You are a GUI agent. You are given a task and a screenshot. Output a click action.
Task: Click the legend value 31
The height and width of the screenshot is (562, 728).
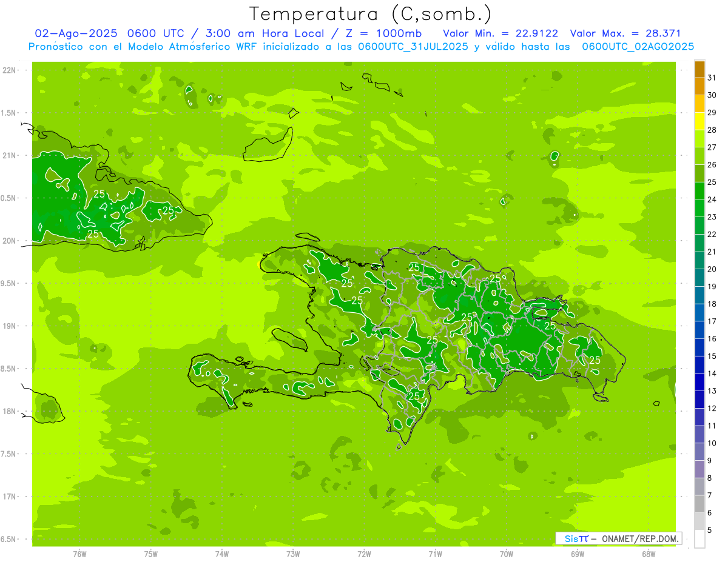pyautogui.click(x=712, y=78)
